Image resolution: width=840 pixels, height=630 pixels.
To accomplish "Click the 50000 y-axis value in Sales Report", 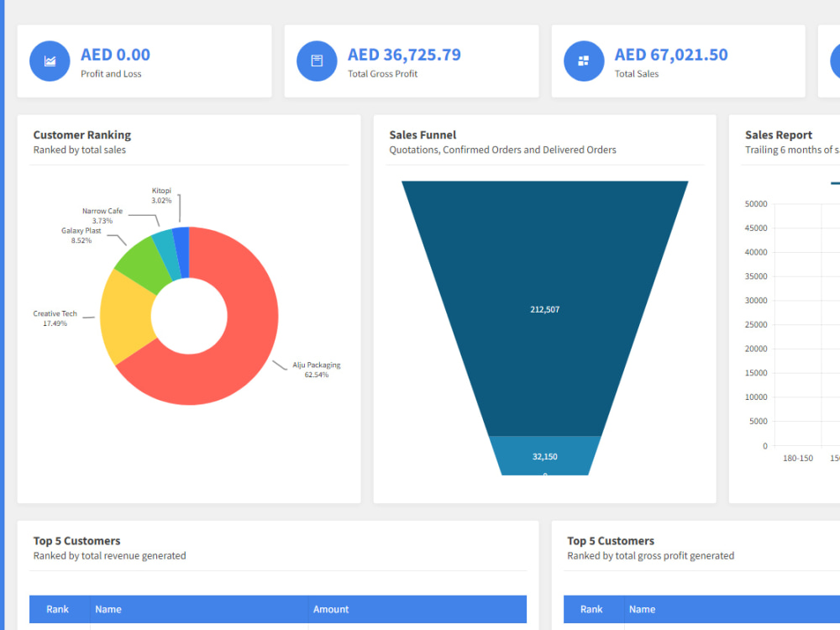I will coord(756,203).
